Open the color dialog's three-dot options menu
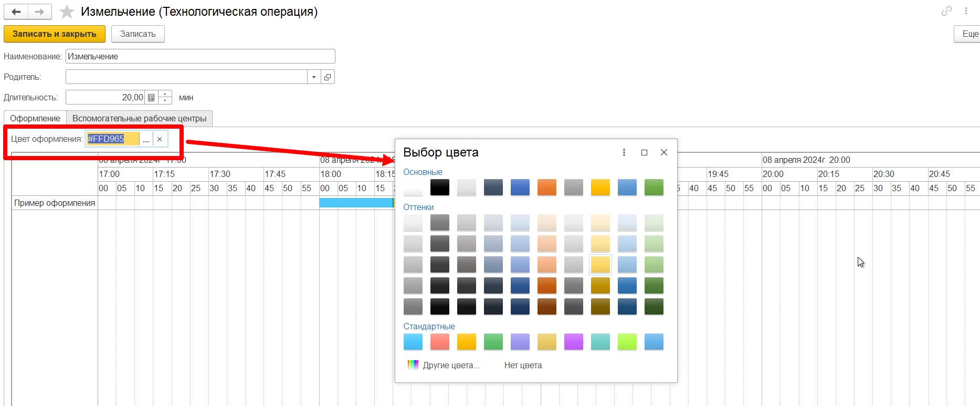This screenshot has height=406, width=980. [x=624, y=152]
